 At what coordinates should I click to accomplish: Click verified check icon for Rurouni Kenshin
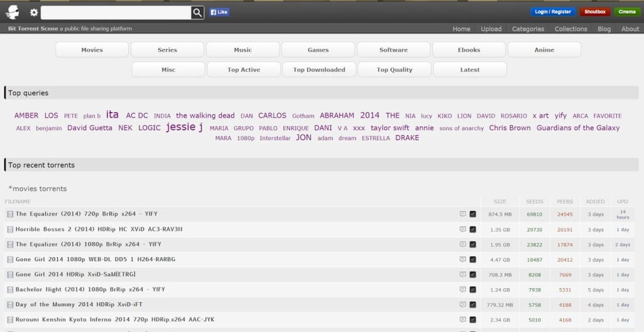click(x=473, y=319)
